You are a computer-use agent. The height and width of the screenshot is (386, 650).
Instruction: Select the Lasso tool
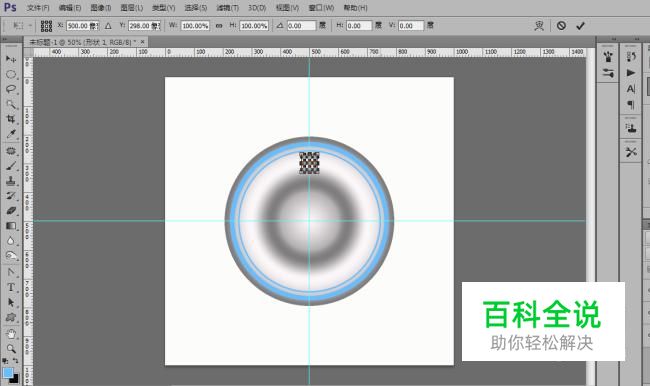11,89
